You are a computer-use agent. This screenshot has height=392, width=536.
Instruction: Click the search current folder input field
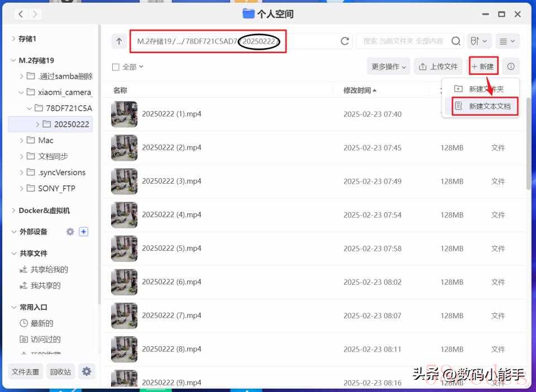click(403, 41)
